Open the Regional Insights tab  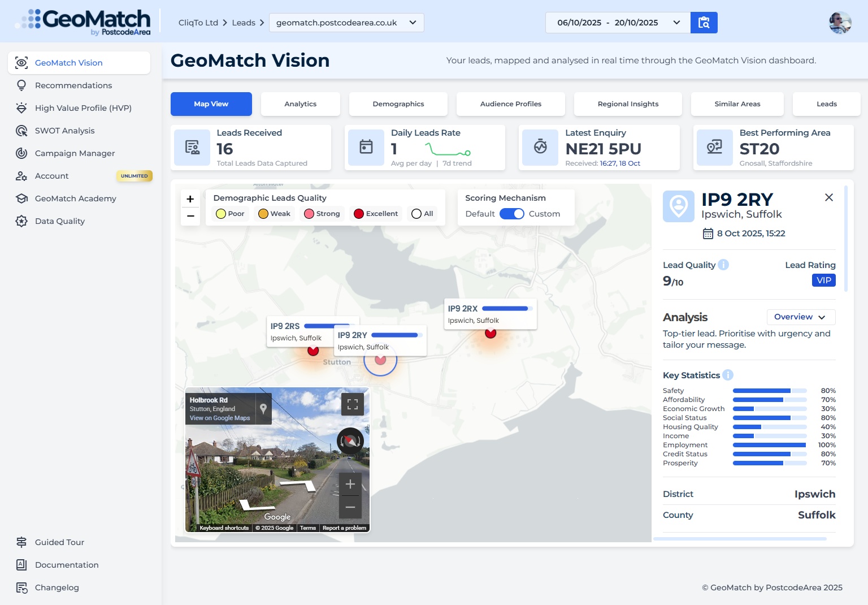point(628,104)
